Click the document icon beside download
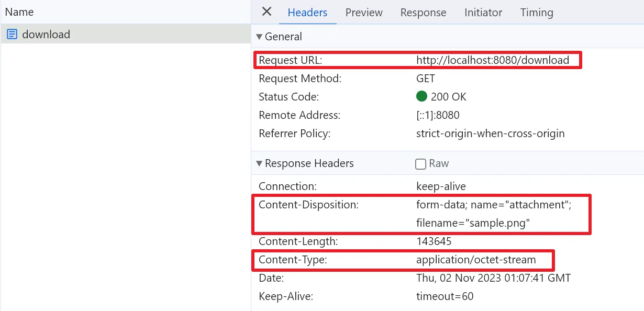Viewport: 644px width, 311px height. click(x=12, y=35)
